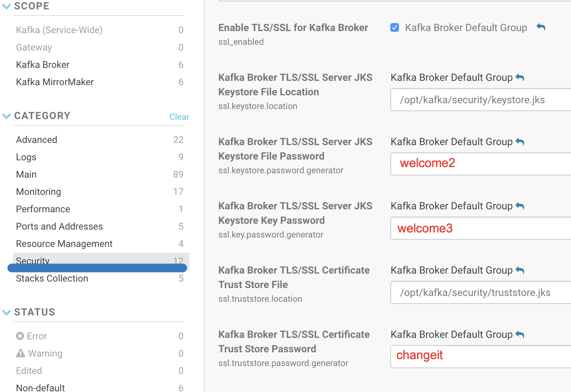Reset the Enable TLS/SSL for Kafka Broker setting
571x392 pixels.
[541, 27]
